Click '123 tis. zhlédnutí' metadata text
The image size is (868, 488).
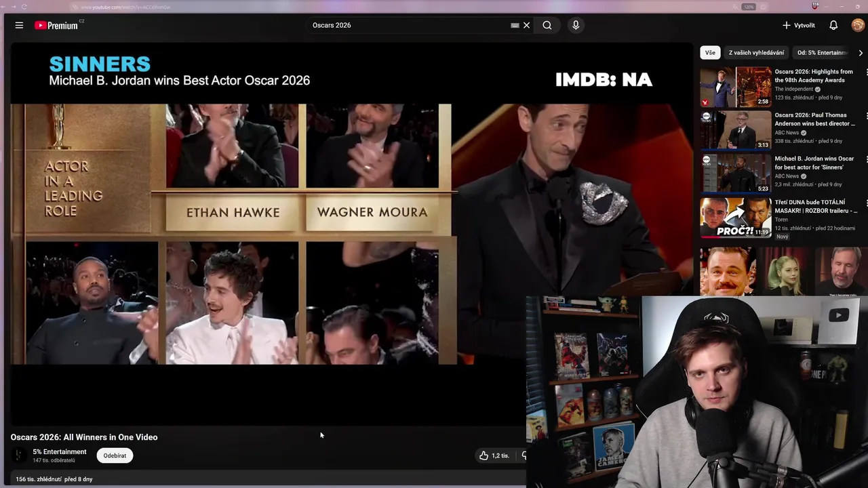pos(794,98)
